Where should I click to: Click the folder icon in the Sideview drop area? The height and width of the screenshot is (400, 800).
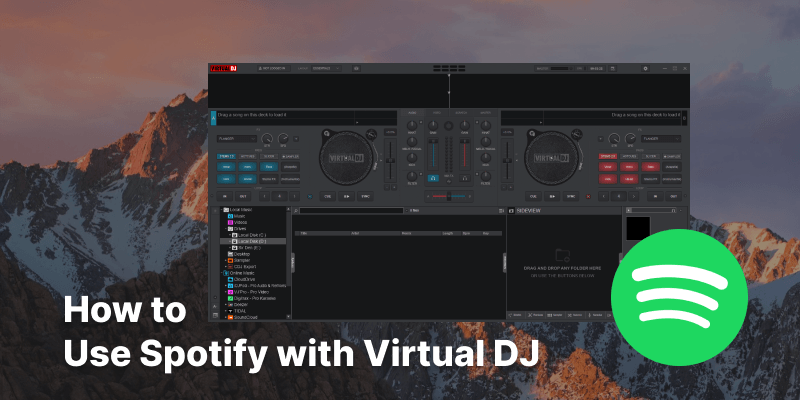pos(562,255)
